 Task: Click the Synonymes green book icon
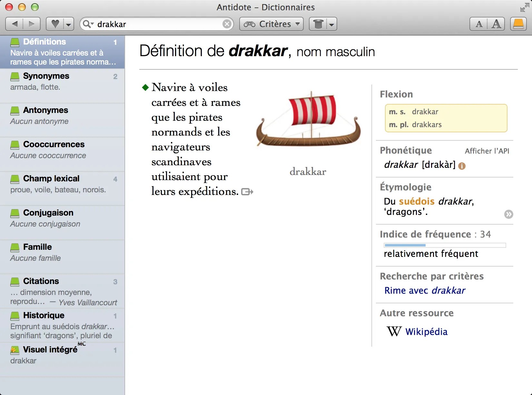(x=15, y=76)
